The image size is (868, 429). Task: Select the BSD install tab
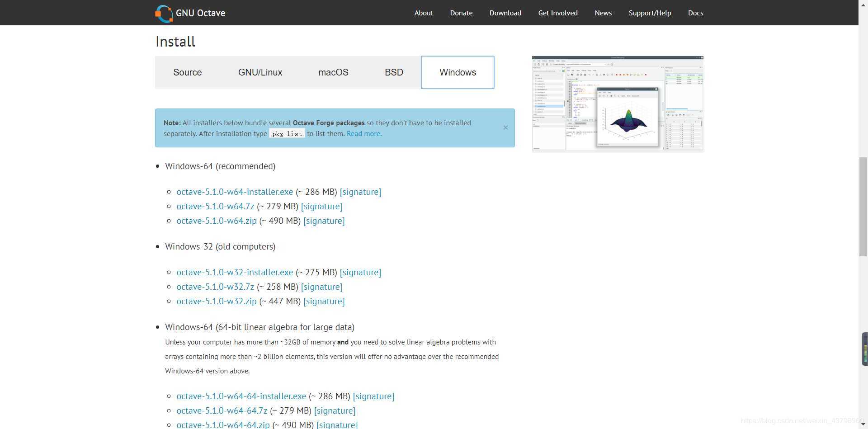pyautogui.click(x=394, y=72)
